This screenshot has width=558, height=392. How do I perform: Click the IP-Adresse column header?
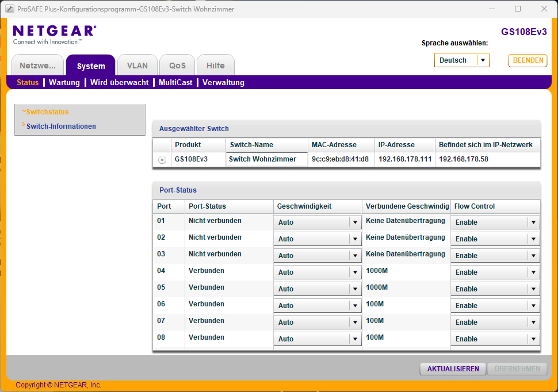tap(404, 145)
